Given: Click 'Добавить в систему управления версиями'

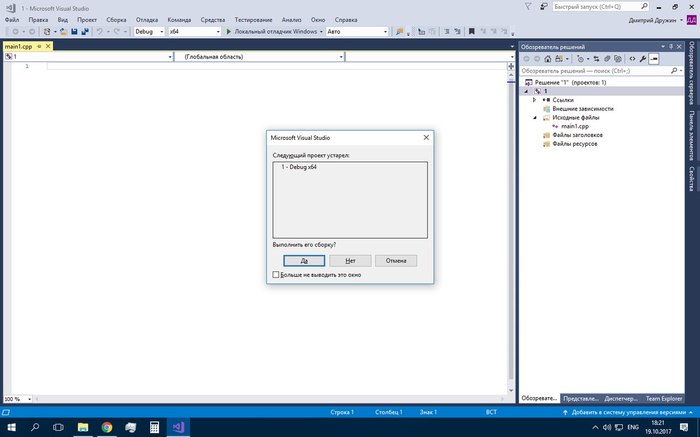Looking at the screenshot, I should click(x=628, y=412).
